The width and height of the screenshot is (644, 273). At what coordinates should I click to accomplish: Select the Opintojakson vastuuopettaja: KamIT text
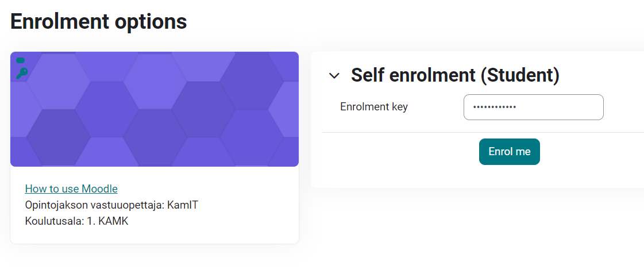click(111, 205)
